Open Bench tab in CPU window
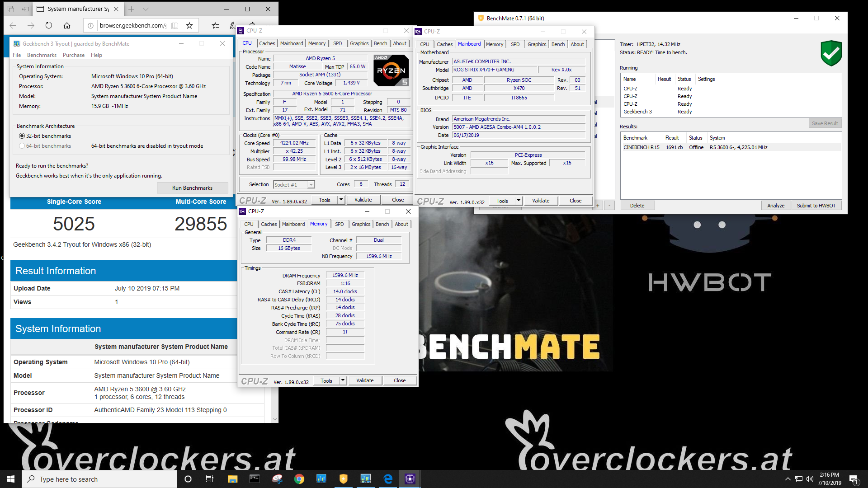This screenshot has height=488, width=868. [380, 43]
